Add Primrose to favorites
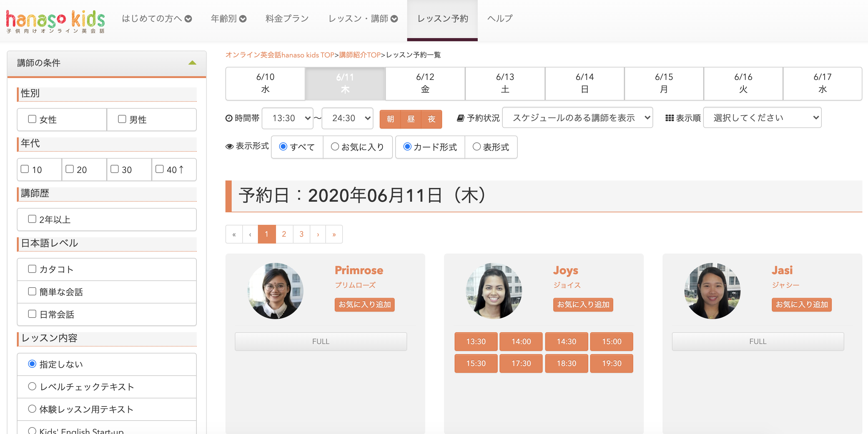The width and height of the screenshot is (868, 434). point(364,305)
